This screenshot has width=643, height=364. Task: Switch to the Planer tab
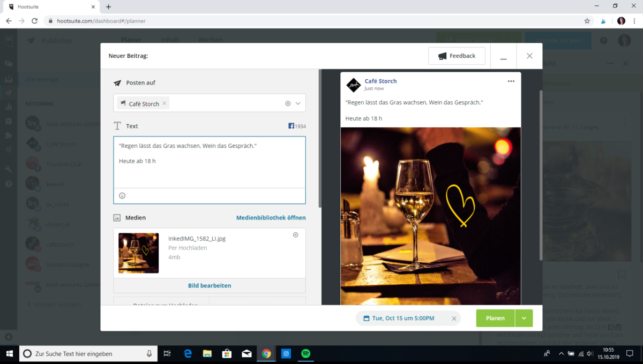(x=131, y=40)
